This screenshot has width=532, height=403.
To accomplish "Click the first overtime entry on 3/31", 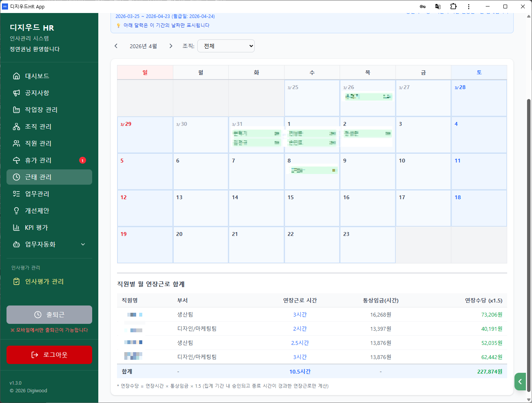I will click(x=257, y=133).
